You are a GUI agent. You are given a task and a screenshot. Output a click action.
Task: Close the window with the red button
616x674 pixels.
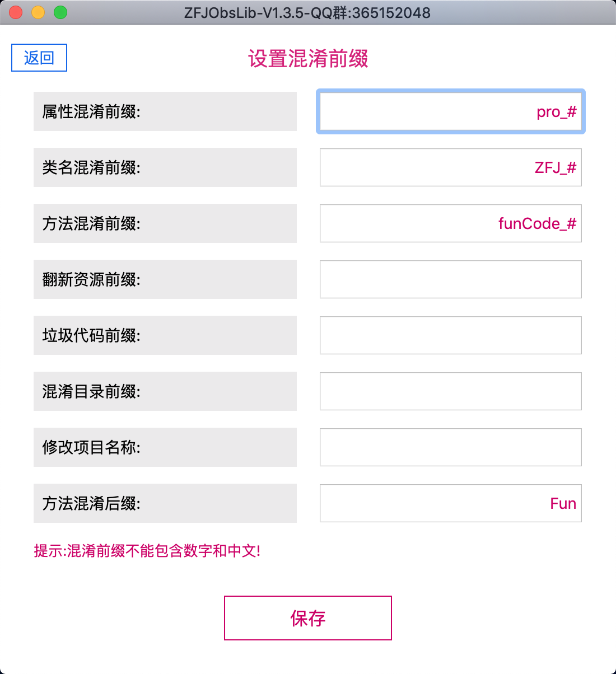click(x=16, y=12)
